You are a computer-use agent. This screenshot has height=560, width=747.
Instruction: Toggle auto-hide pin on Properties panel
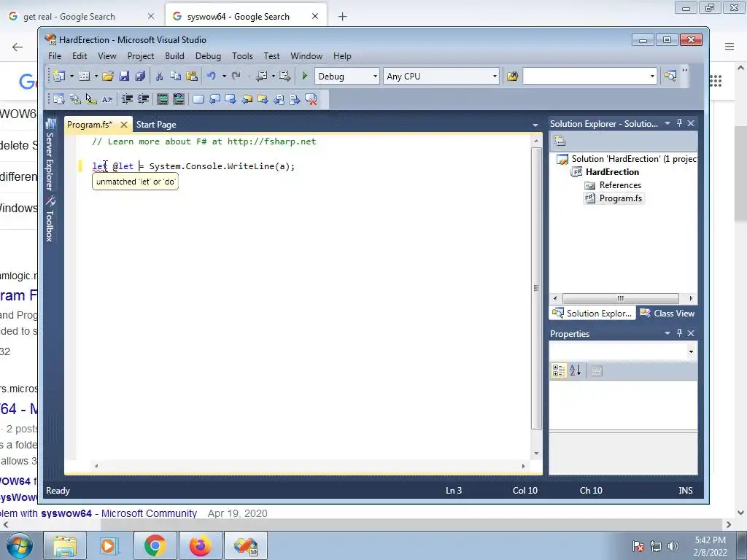coord(679,332)
